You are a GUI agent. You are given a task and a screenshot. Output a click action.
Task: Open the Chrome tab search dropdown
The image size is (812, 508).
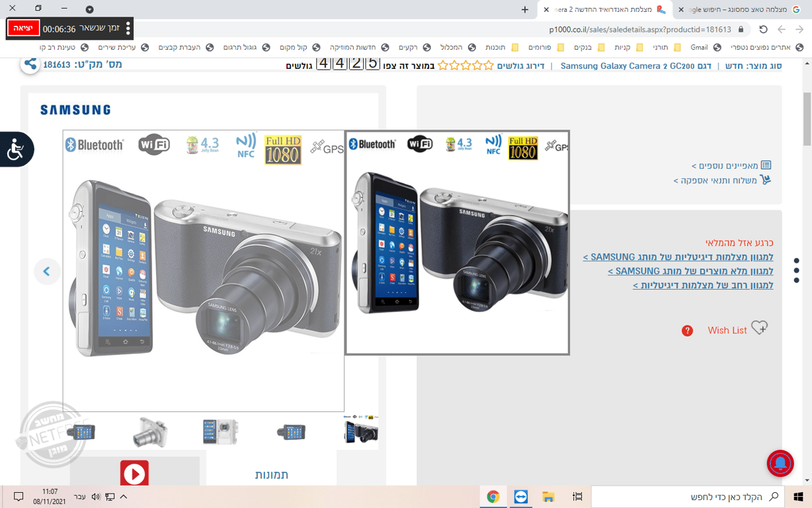tap(89, 9)
